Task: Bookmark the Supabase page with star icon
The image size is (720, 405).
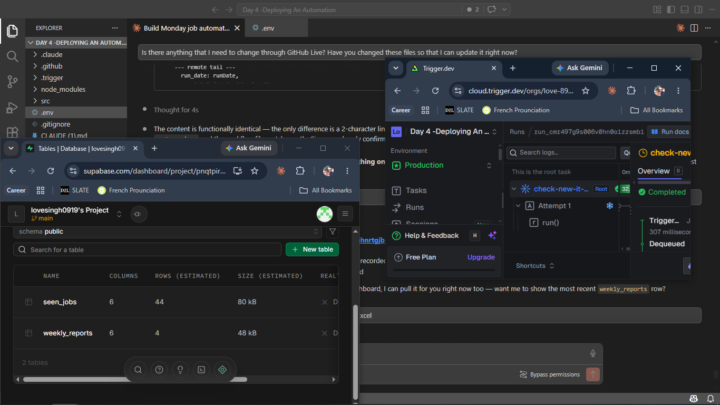Action: tap(254, 171)
